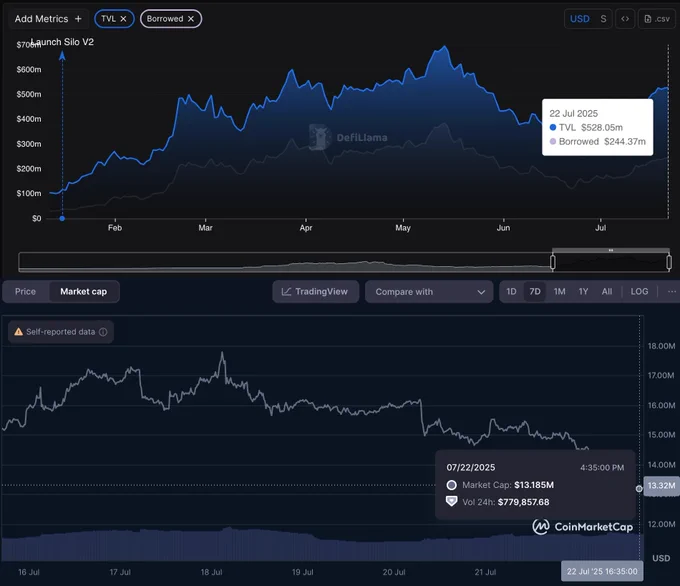
Task: Grab the right range slider handle
Action: [669, 262]
